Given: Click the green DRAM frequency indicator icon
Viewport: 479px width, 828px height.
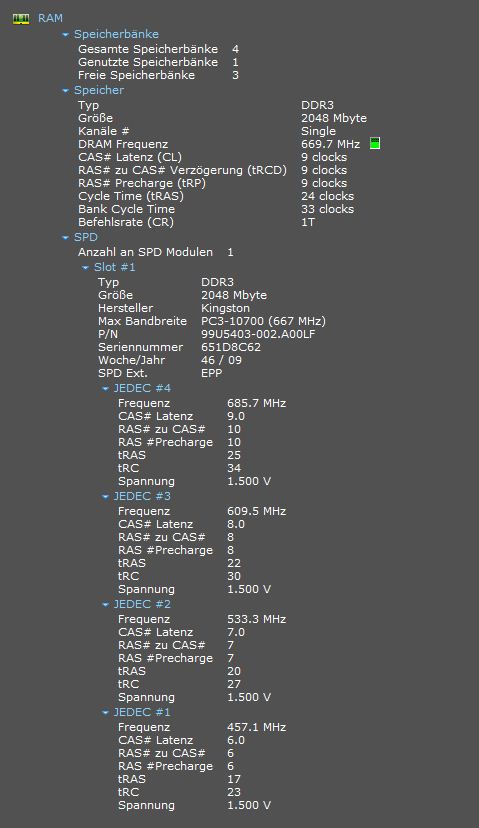Looking at the screenshot, I should click(374, 143).
